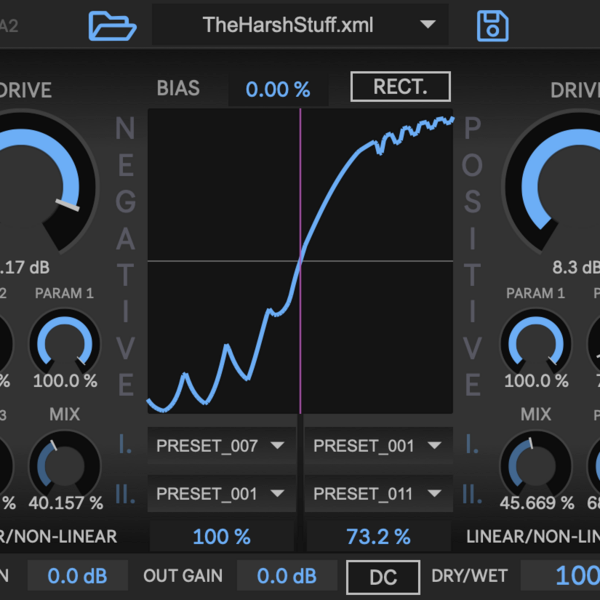This screenshot has height=600, width=600.
Task: Click the negative 100 % linear amount field
Action: [x=221, y=537]
